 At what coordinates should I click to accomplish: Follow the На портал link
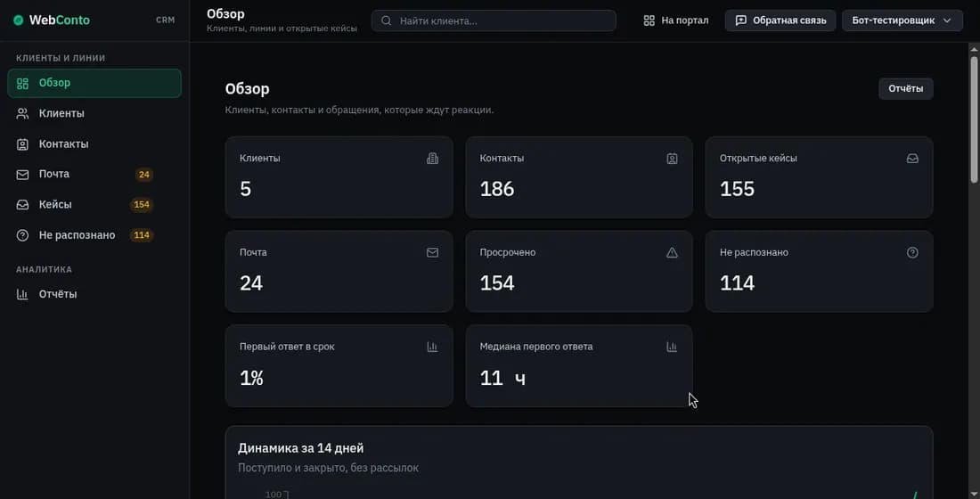tap(675, 20)
